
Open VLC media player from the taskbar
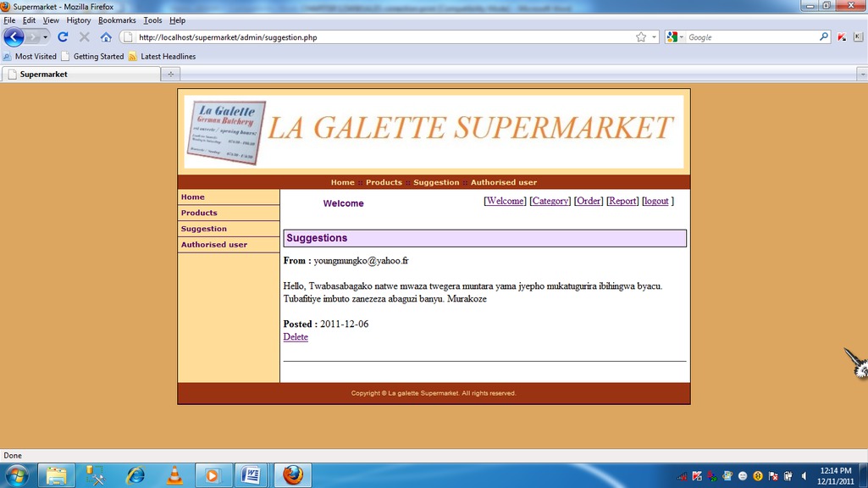(x=174, y=475)
